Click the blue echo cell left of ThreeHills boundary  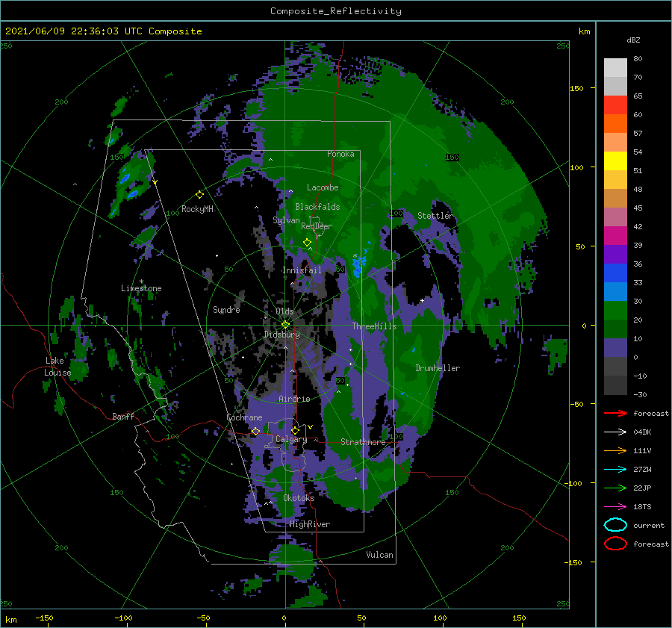[358, 266]
